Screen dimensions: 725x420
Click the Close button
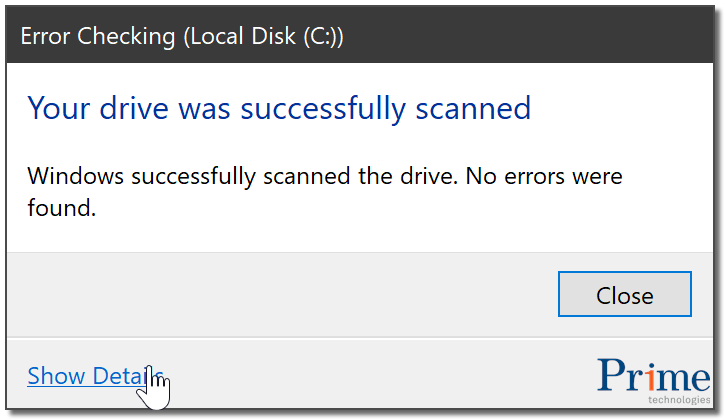(x=624, y=295)
